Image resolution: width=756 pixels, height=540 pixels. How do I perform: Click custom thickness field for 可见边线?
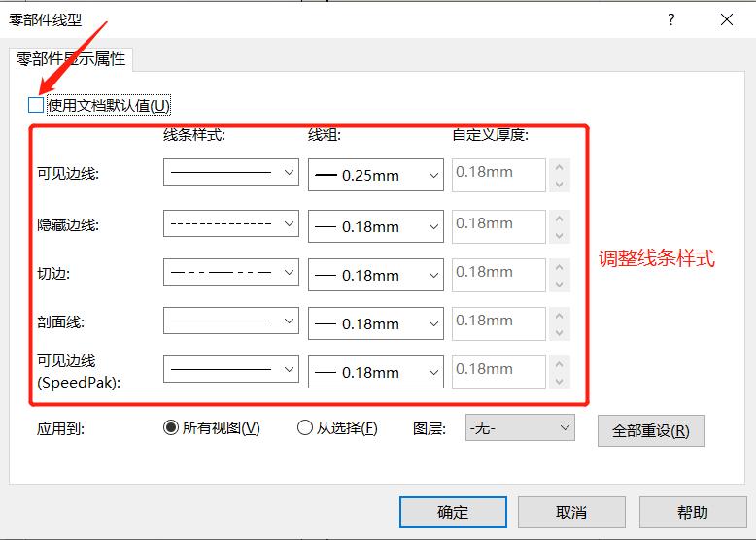click(x=498, y=175)
